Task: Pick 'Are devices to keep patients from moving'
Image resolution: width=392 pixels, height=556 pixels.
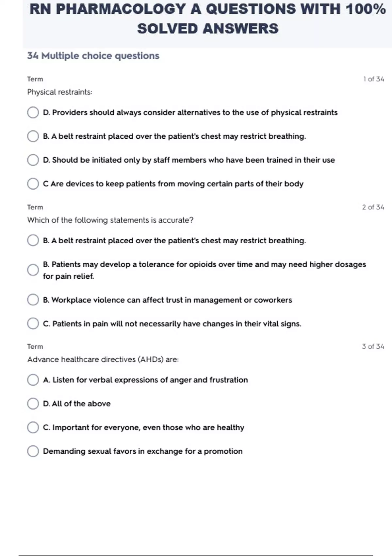Action: (33, 184)
